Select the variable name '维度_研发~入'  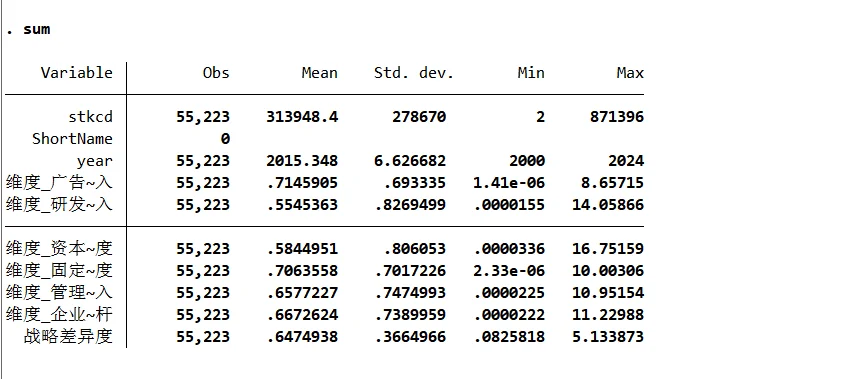pos(59,205)
